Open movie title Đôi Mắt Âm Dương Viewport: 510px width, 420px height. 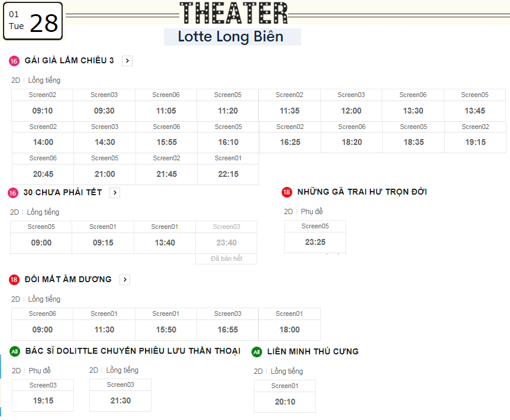tap(68, 279)
